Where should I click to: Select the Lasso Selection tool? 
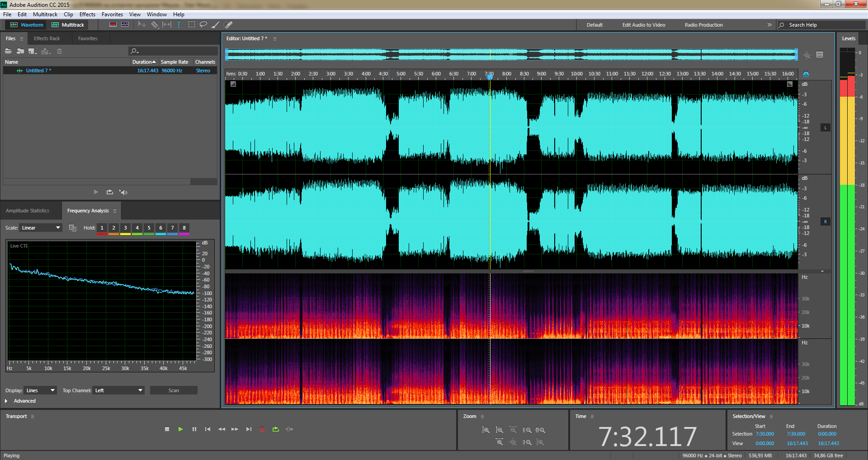click(x=203, y=24)
